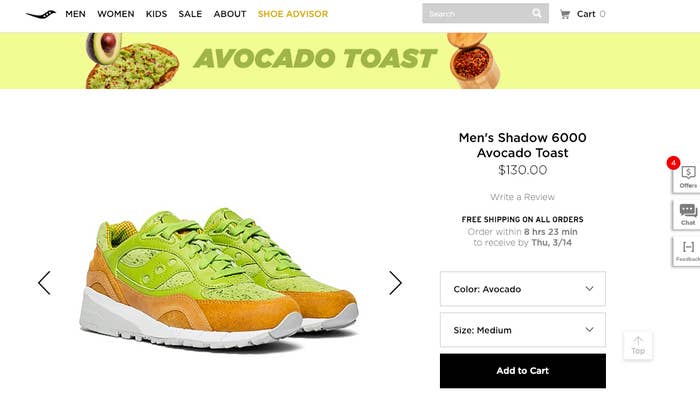This screenshot has height=406, width=700.
Task: Focus the Search input field
Action: coord(476,13)
